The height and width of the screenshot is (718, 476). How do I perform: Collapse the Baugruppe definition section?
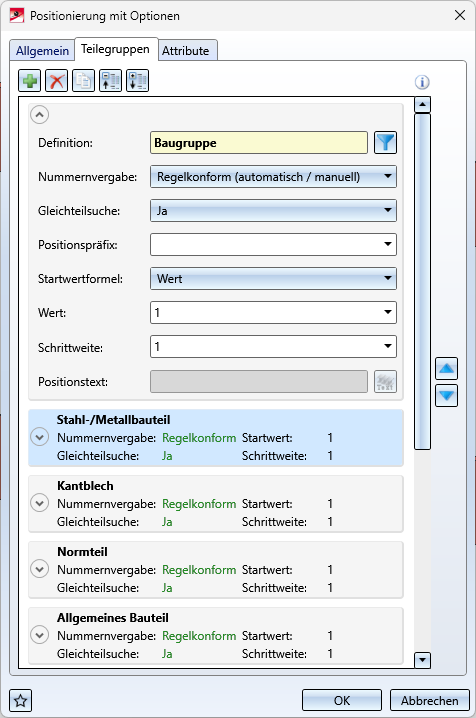(x=39, y=114)
